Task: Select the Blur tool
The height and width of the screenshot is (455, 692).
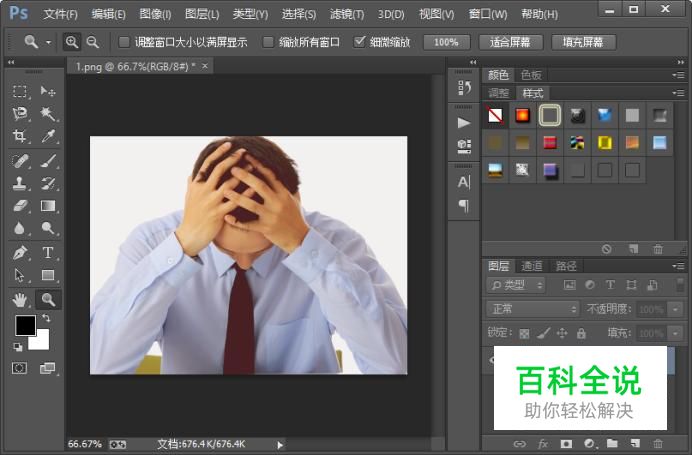Action: 19,228
